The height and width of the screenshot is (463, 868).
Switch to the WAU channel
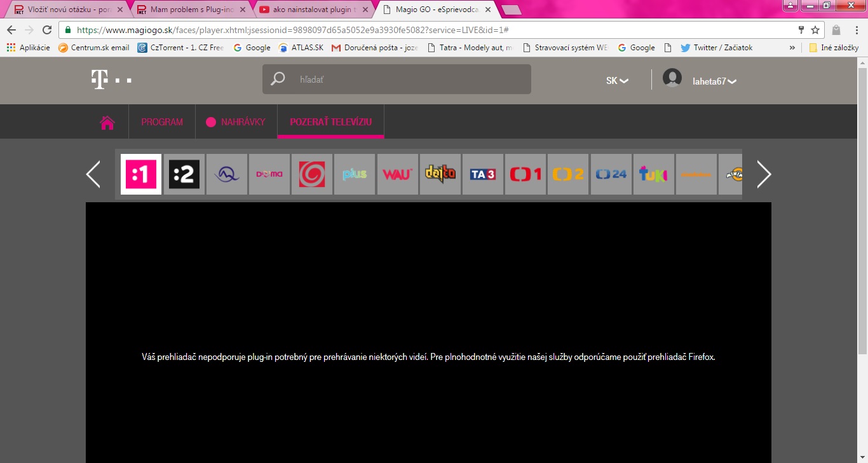(397, 174)
